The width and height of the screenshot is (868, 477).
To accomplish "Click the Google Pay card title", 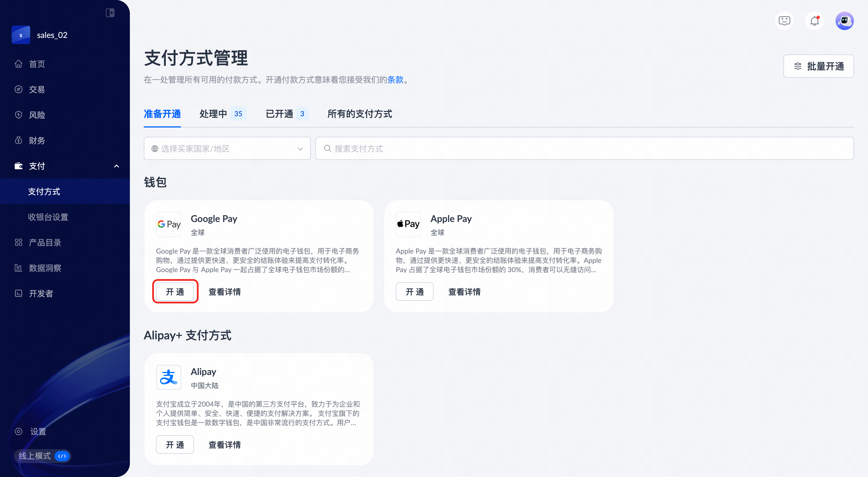I will click(x=214, y=219).
